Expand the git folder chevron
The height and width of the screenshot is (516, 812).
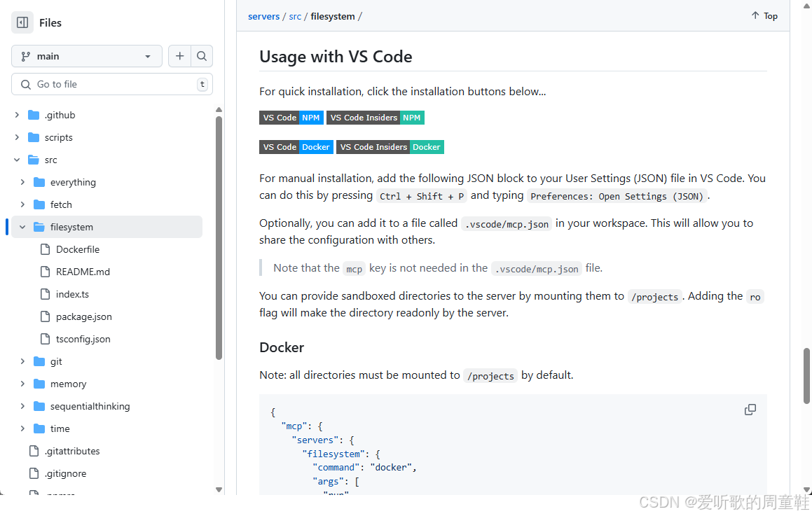[22, 361]
